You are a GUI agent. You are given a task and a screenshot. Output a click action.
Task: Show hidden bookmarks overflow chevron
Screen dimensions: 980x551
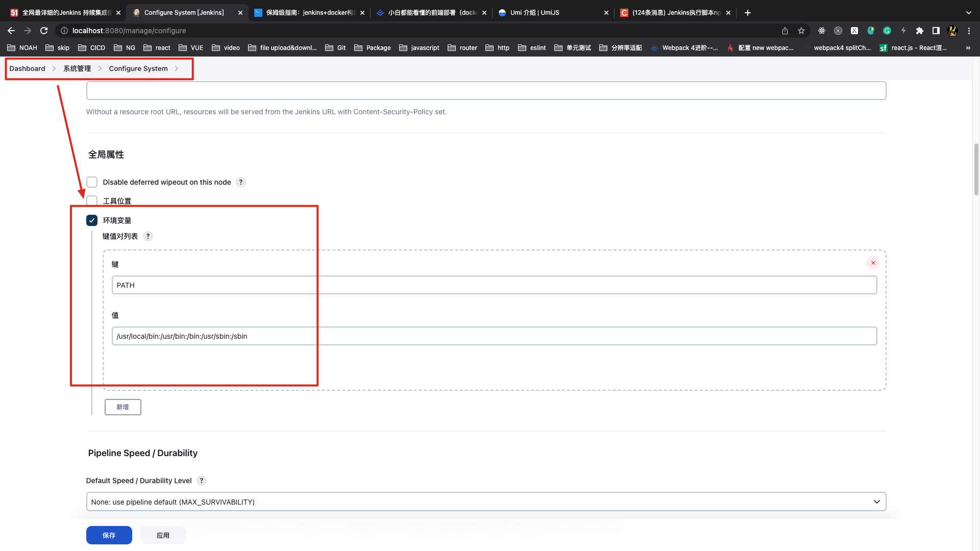[968, 48]
